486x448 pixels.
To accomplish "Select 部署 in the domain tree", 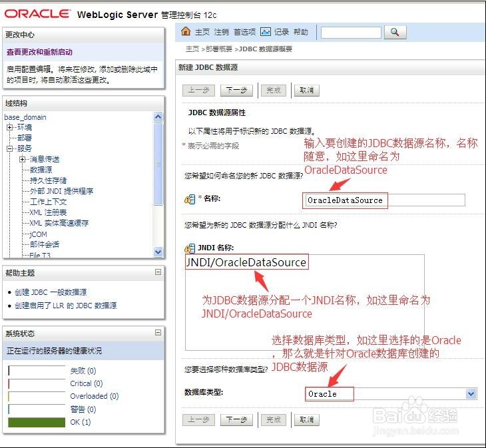I will (x=25, y=138).
